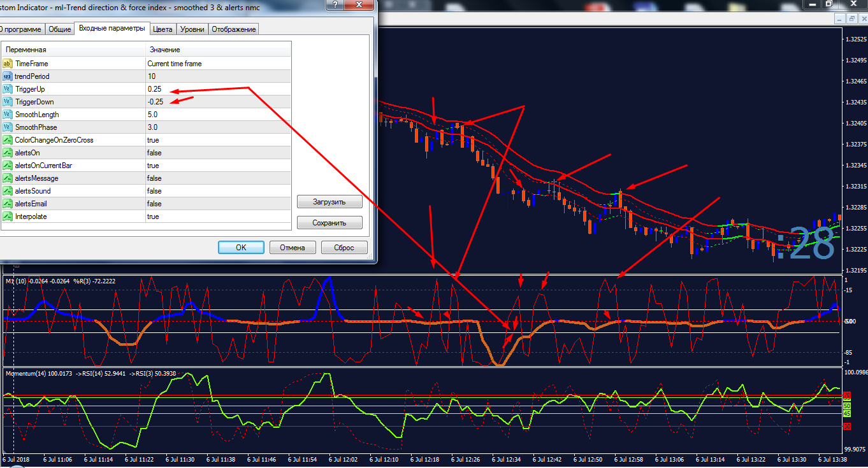Switch to the Общие tab

(x=59, y=29)
